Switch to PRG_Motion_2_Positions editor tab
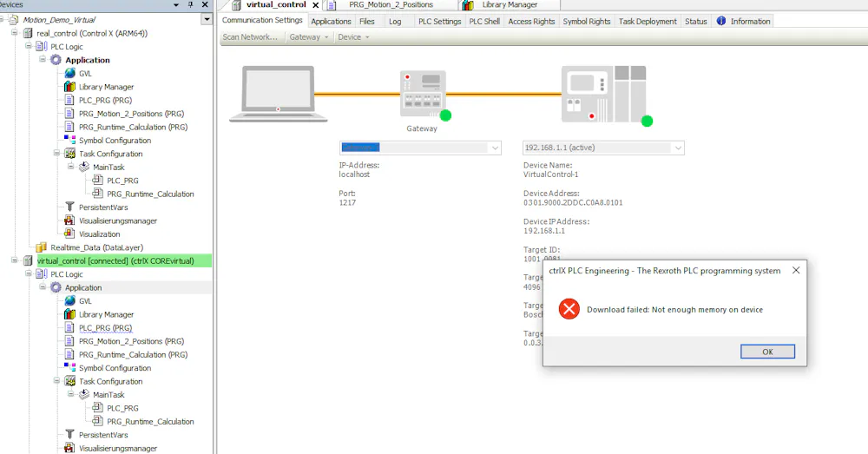The height and width of the screenshot is (454, 868). click(x=391, y=5)
